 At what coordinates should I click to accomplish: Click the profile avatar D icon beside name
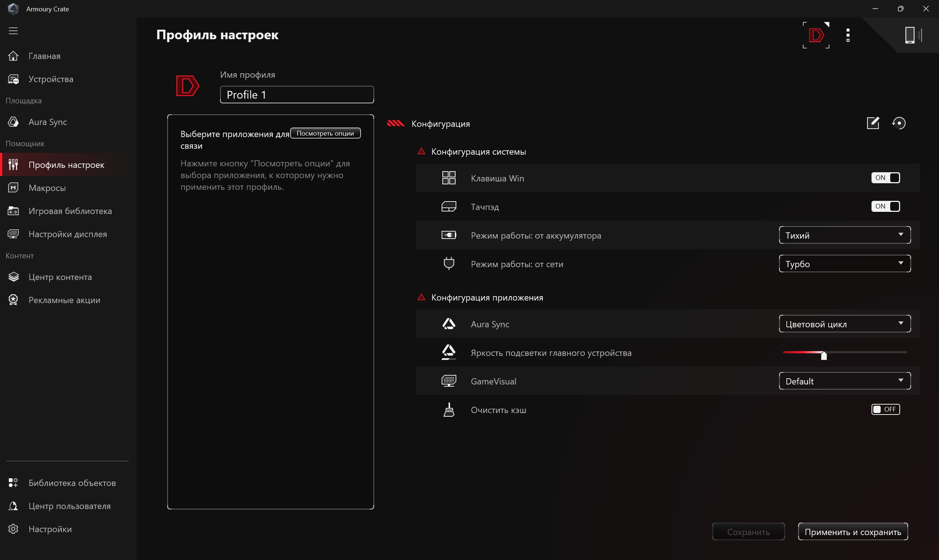pyautogui.click(x=187, y=86)
